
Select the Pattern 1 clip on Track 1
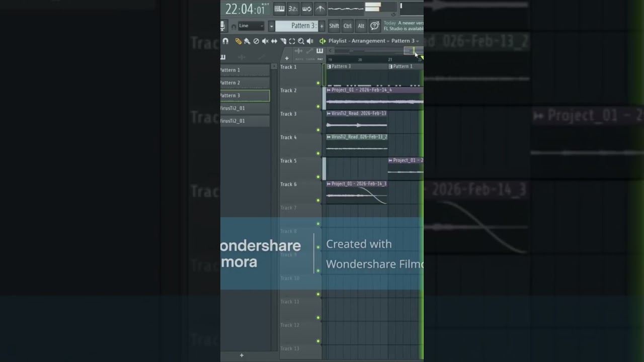pos(405,74)
